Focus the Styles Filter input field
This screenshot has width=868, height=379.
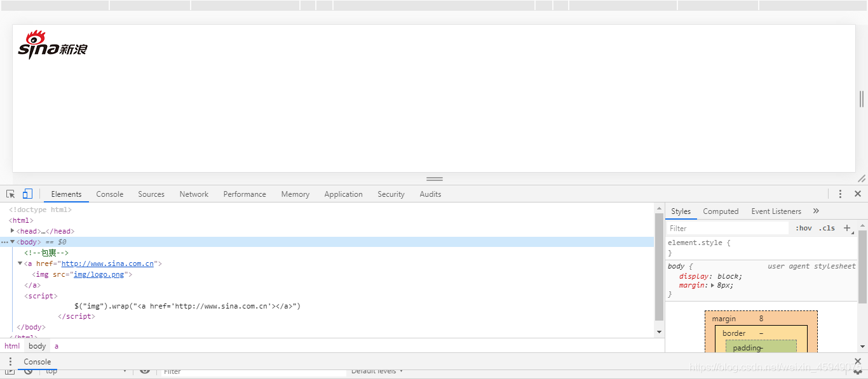(728, 228)
